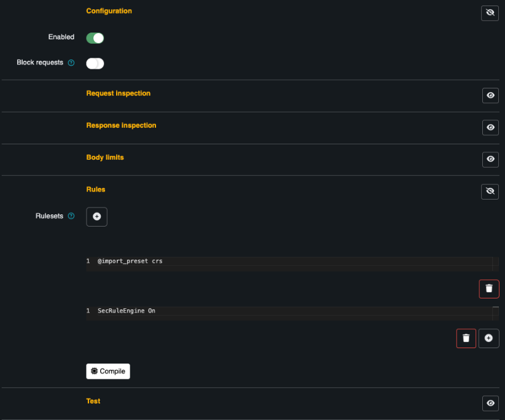Turn off the Enabled switch
505x420 pixels.
95,38
